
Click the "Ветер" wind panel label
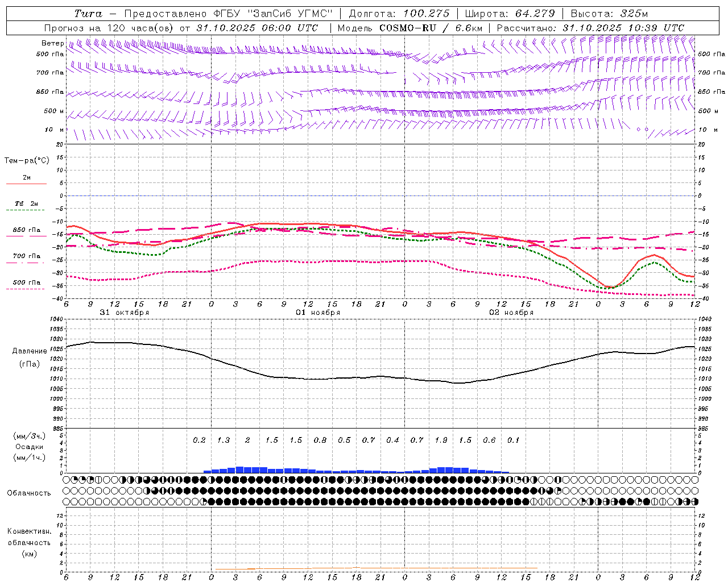pos(53,43)
